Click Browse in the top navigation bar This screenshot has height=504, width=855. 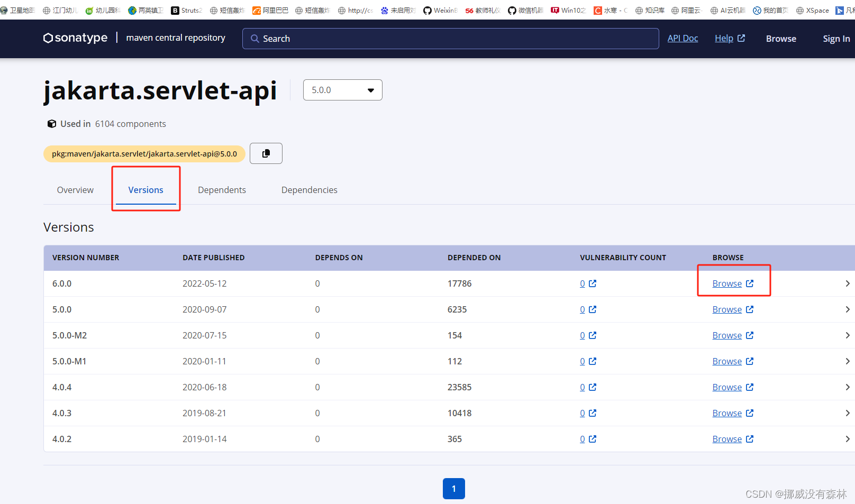[781, 39]
